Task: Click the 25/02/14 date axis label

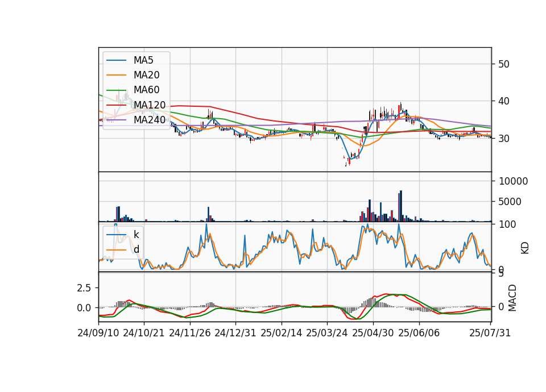Action: pos(282,333)
